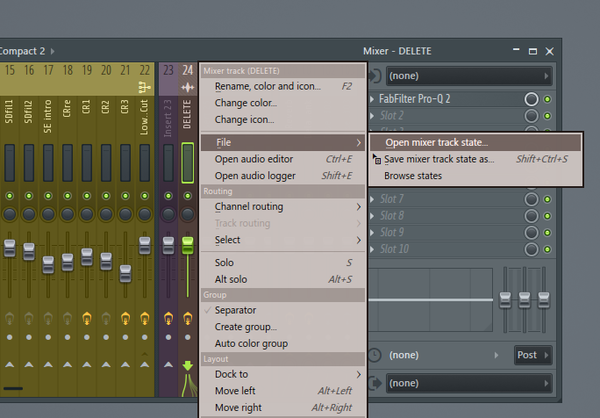Click first EQ band fader in mixer

point(505,300)
